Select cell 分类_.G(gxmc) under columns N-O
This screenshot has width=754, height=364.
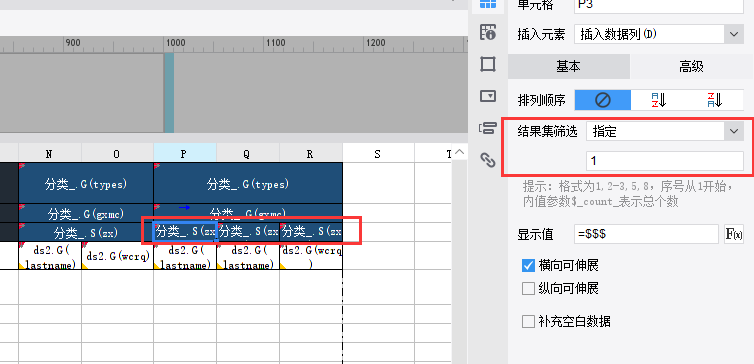[86, 213]
